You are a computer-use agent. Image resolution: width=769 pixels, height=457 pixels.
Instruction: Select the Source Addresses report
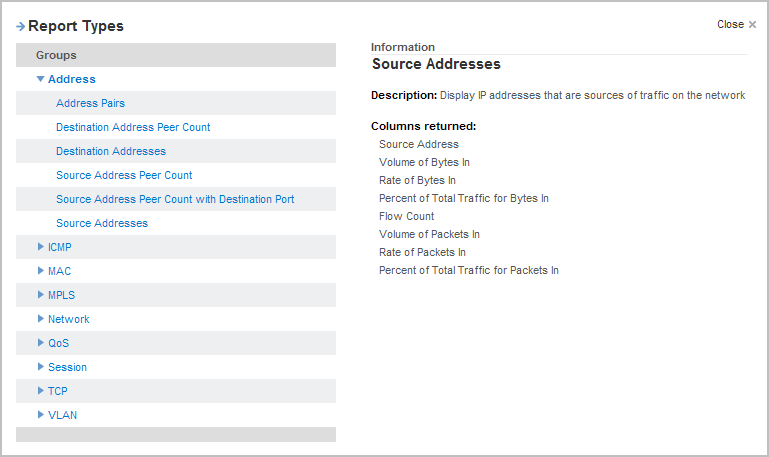pyautogui.click(x=102, y=223)
